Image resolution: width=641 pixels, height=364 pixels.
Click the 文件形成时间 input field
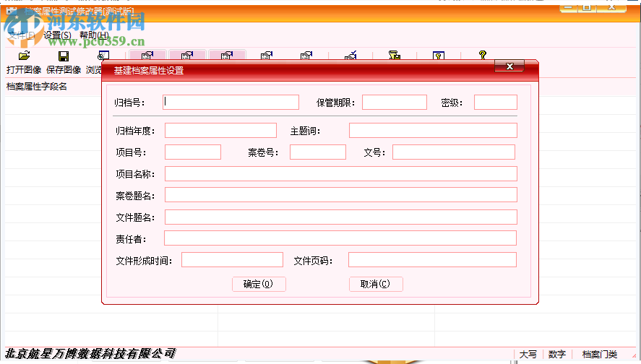[x=232, y=260]
